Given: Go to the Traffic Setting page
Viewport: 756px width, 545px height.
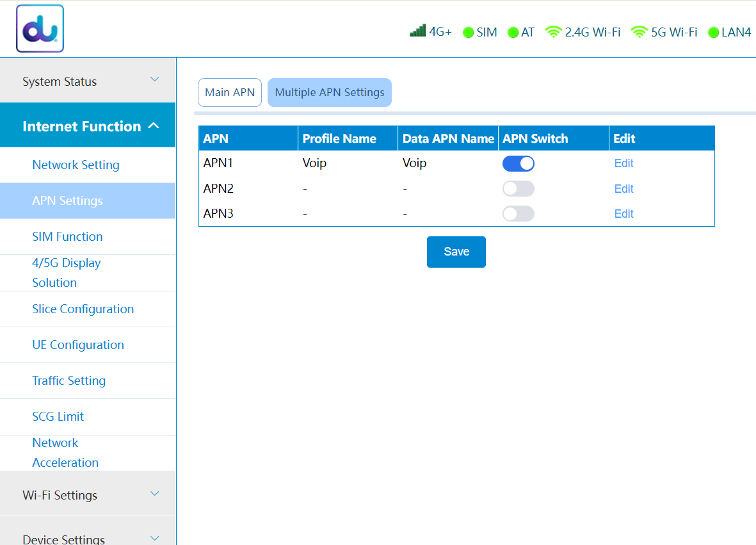Looking at the screenshot, I should tap(68, 381).
